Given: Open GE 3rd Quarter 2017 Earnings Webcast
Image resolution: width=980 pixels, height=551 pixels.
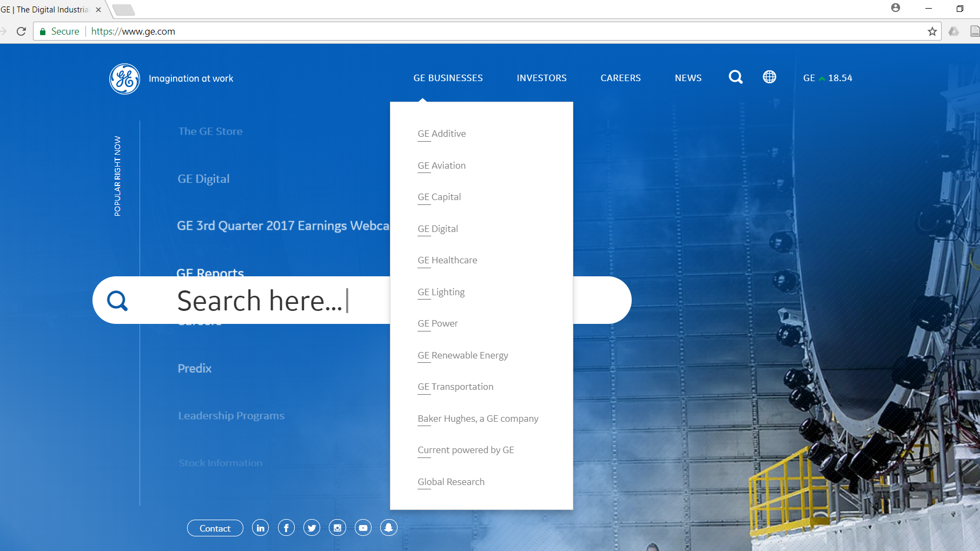Looking at the screenshot, I should pyautogui.click(x=283, y=226).
